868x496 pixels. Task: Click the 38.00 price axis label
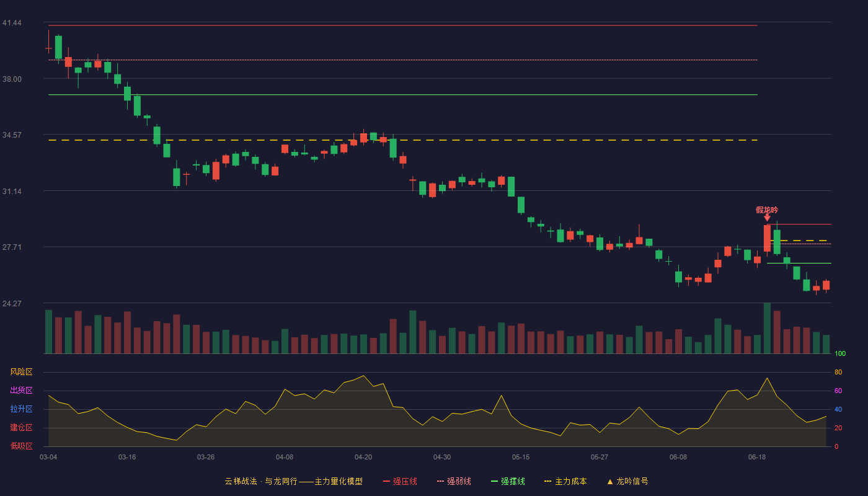coord(12,79)
